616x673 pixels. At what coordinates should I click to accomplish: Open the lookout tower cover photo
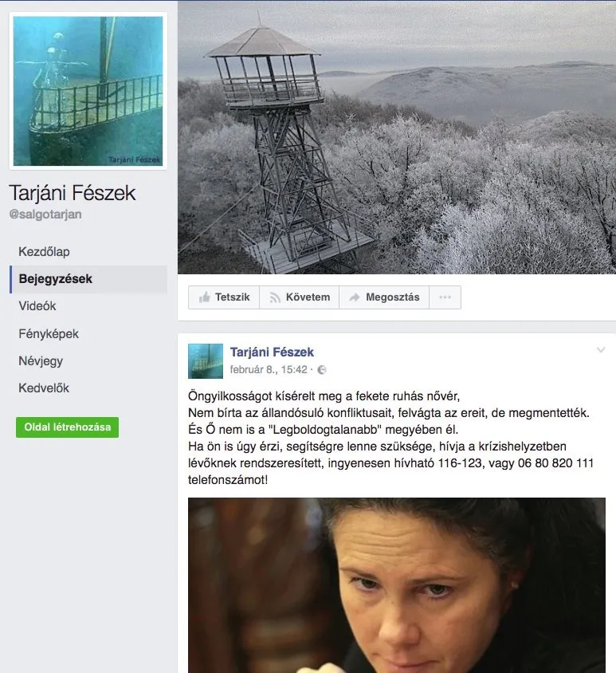[x=397, y=137]
